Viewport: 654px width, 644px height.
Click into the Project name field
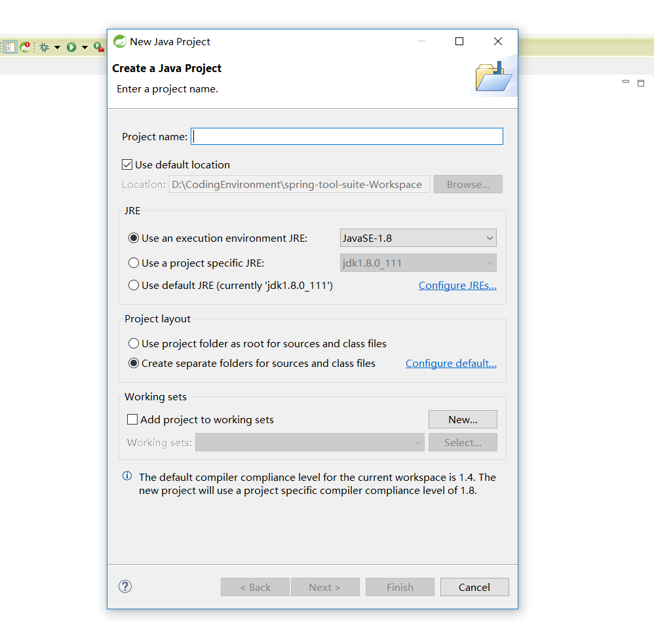(x=347, y=136)
